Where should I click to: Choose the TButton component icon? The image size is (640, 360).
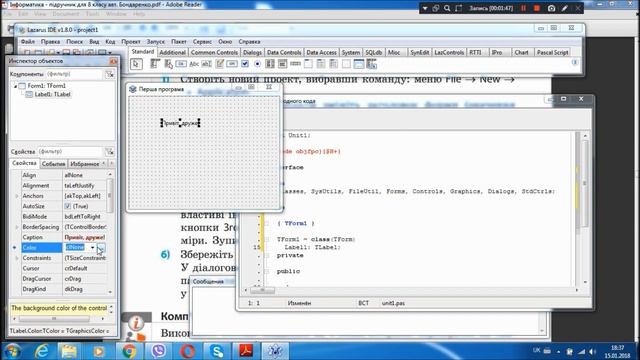tap(181, 64)
